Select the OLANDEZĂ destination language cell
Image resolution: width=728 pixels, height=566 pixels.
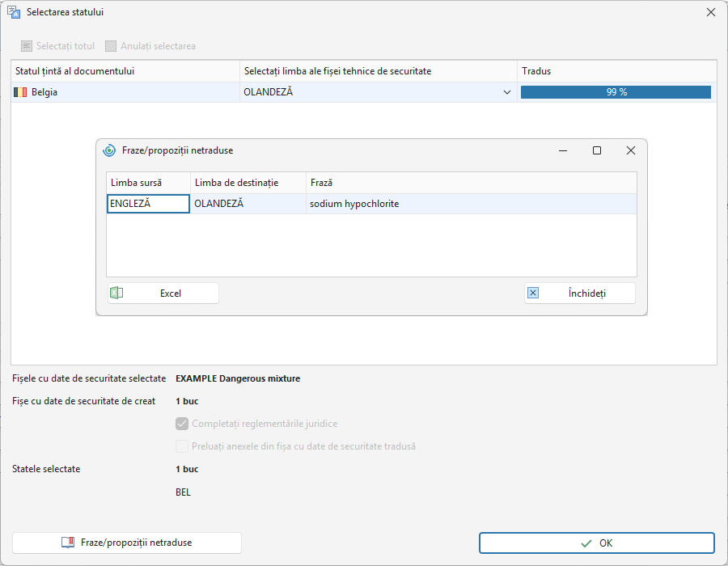pos(248,204)
